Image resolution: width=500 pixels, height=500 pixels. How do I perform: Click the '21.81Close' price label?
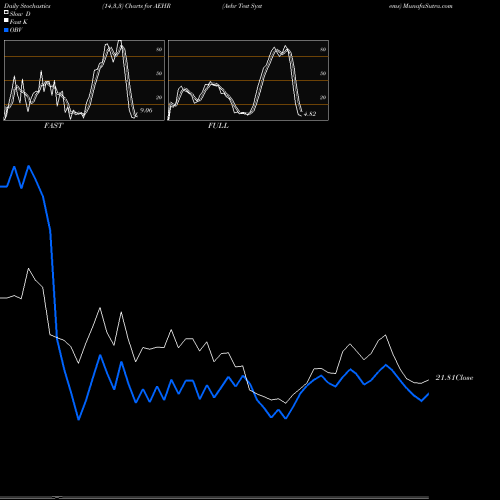tap(454, 378)
